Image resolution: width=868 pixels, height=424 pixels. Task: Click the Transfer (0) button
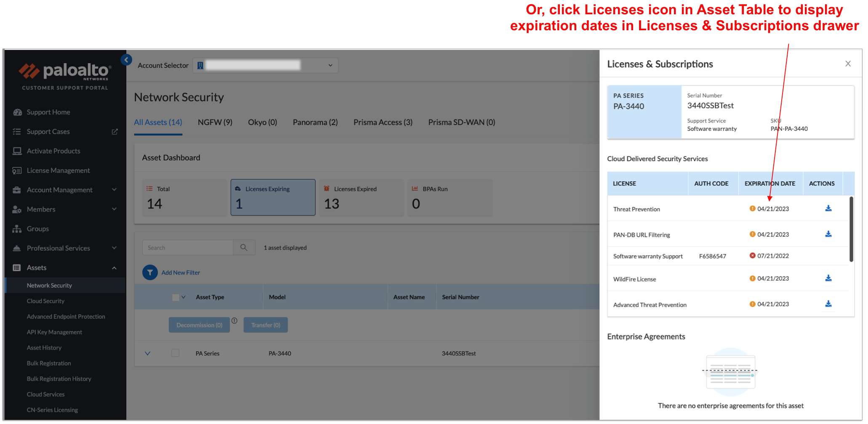pos(265,324)
